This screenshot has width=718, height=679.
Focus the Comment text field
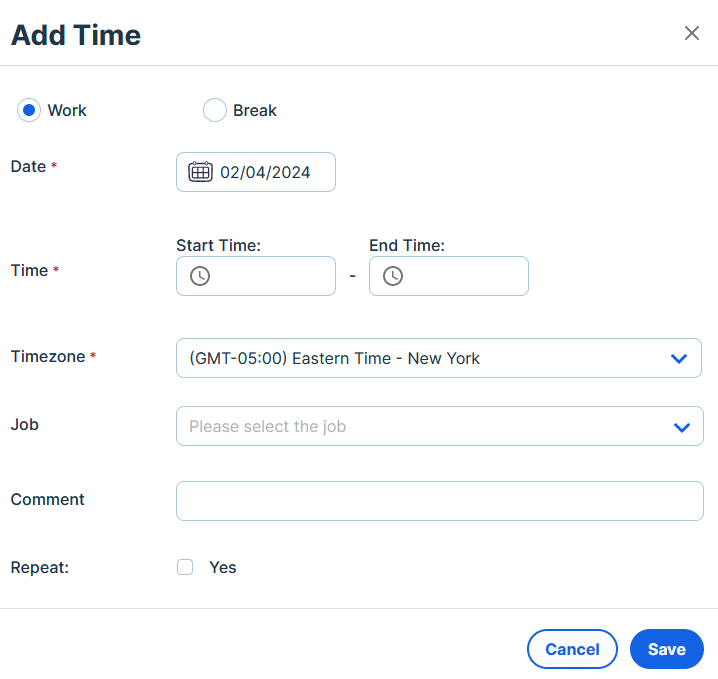click(440, 501)
